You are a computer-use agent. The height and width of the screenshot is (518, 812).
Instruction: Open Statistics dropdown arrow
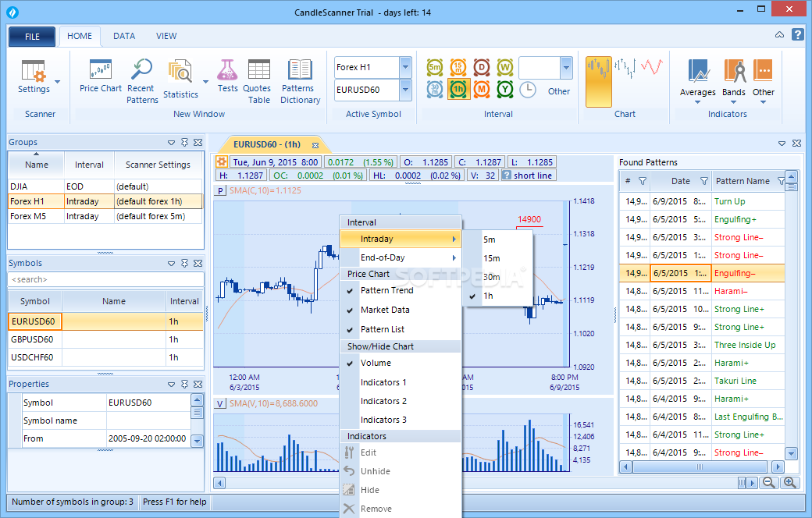coord(205,82)
